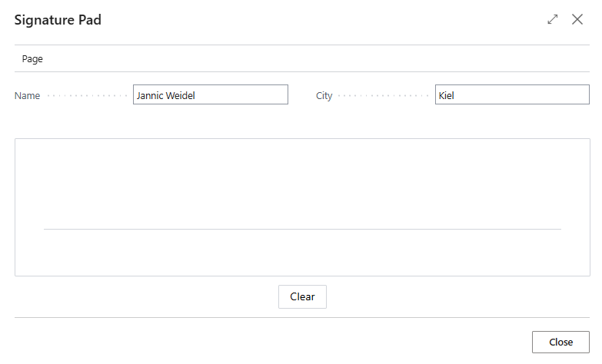This screenshot has width=602, height=364.
Task: Expand the Signature Pad dialog to full screen
Action: pyautogui.click(x=552, y=20)
